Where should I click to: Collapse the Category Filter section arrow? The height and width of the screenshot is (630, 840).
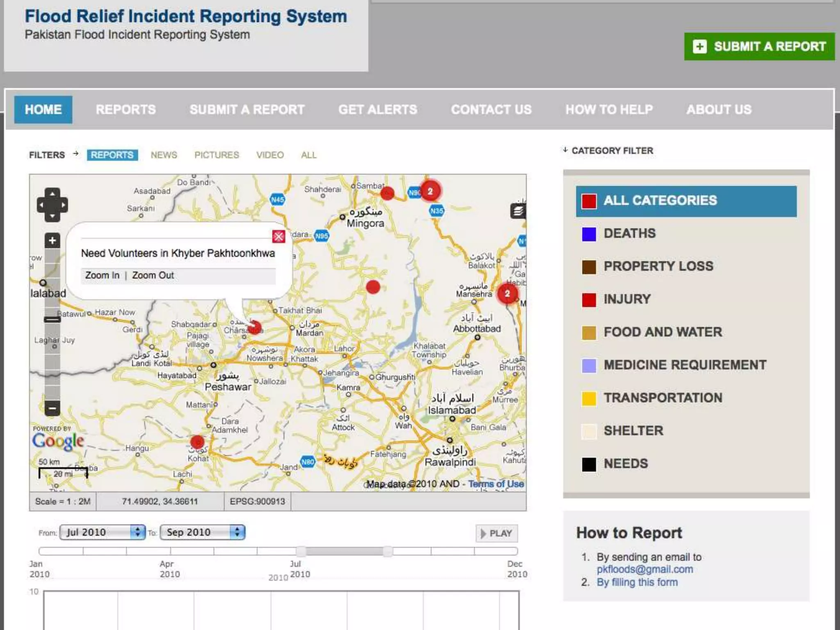point(565,150)
